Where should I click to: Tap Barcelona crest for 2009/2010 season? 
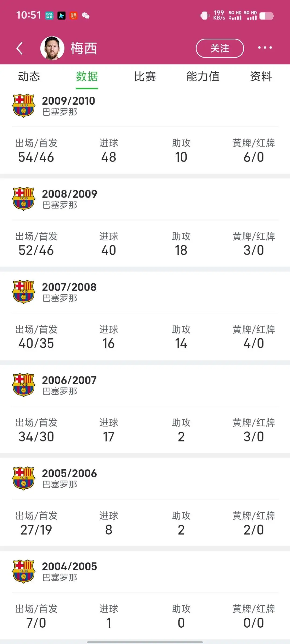point(24,105)
